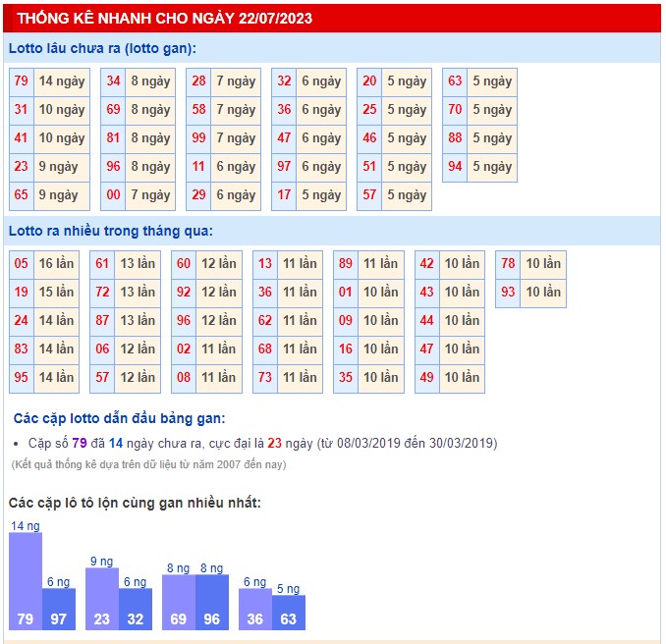Click number 19 with 15 lần
Screen dimensions: 666x644
(x=22, y=293)
